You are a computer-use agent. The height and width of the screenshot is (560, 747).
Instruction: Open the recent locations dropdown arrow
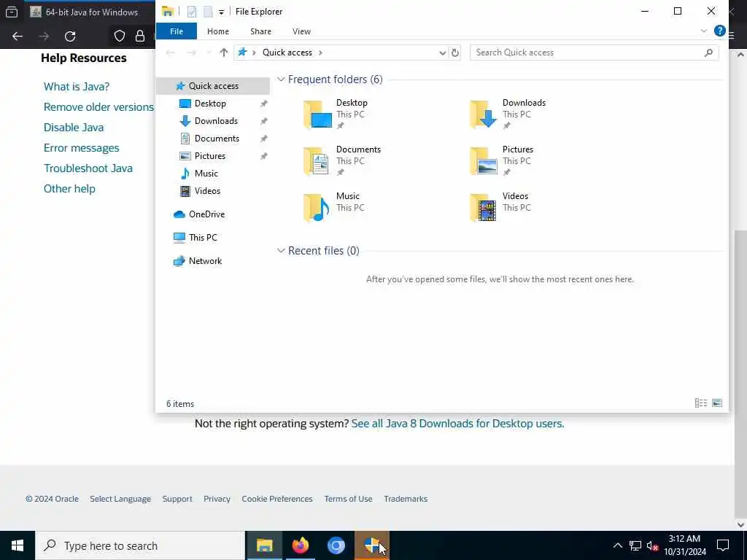click(208, 52)
